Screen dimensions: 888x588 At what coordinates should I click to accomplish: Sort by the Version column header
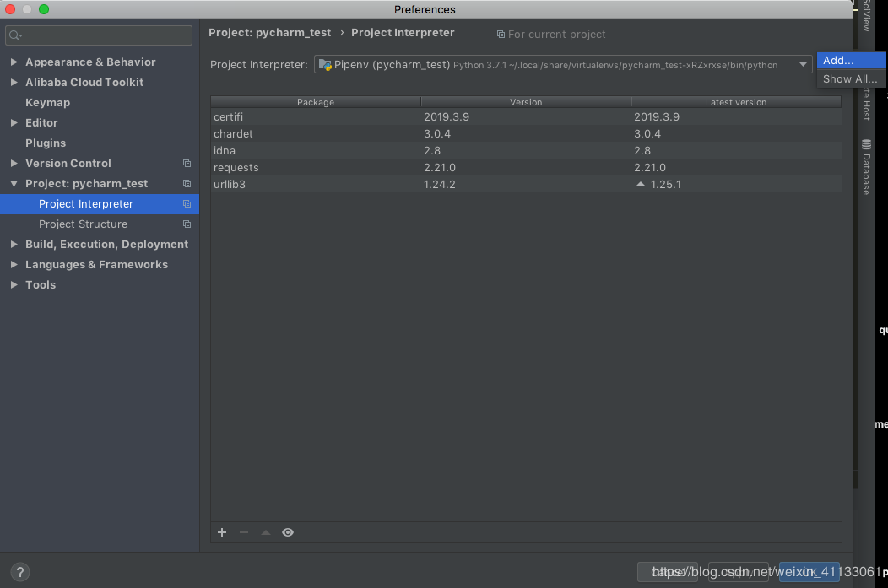(526, 102)
